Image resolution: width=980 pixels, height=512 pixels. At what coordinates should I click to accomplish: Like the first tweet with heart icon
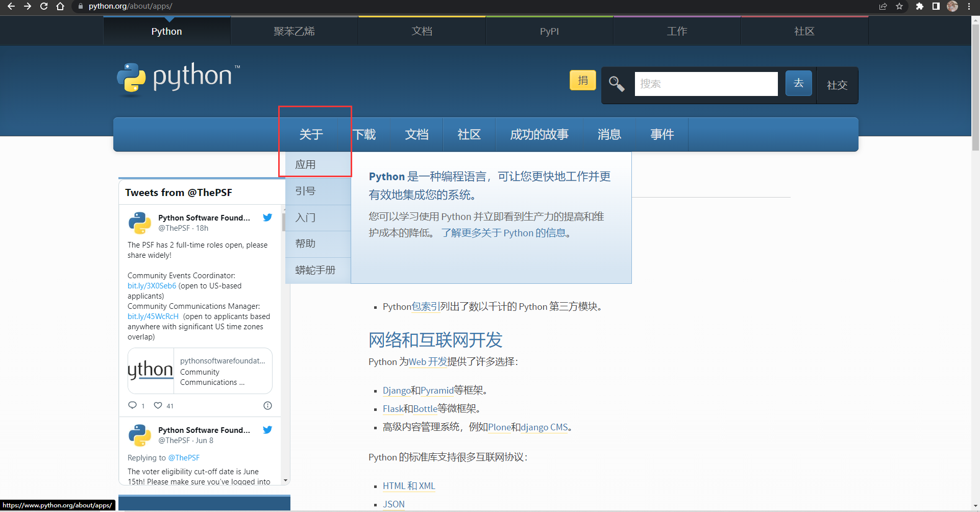(158, 405)
